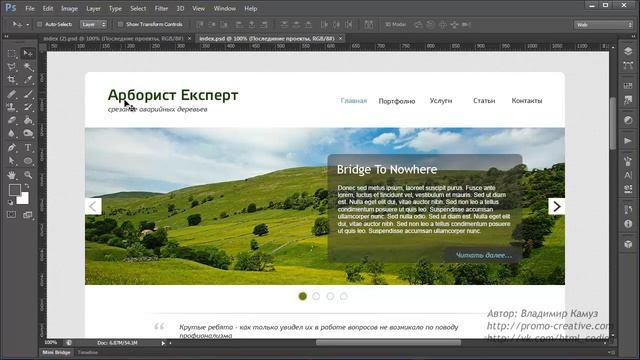Select the Blur tool
The image size is (640, 360).
[x=12, y=133]
